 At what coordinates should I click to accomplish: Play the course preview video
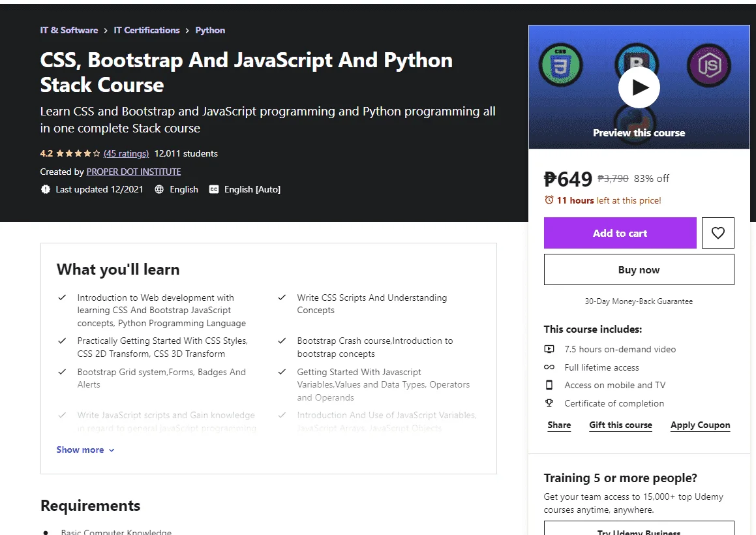pos(639,88)
